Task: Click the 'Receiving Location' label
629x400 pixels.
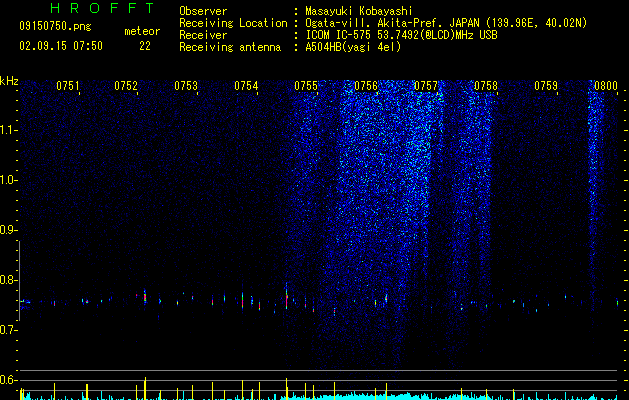Action: pyautogui.click(x=233, y=23)
